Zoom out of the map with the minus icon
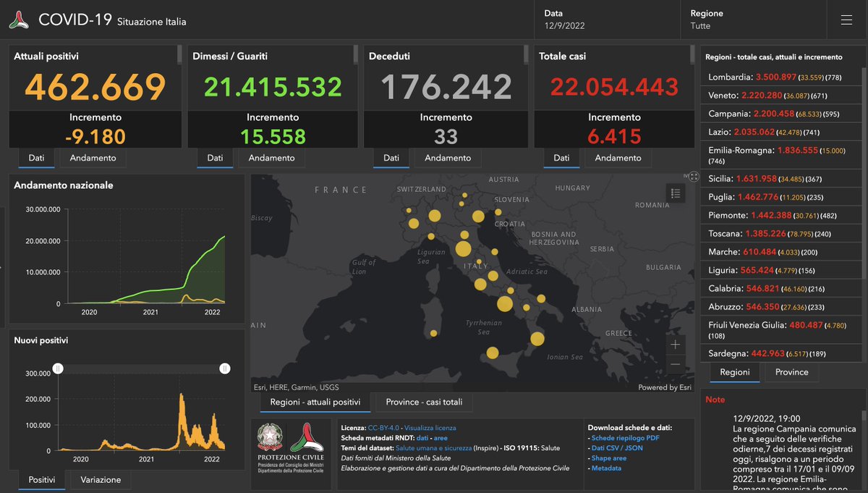The height and width of the screenshot is (493, 868). coord(675,364)
